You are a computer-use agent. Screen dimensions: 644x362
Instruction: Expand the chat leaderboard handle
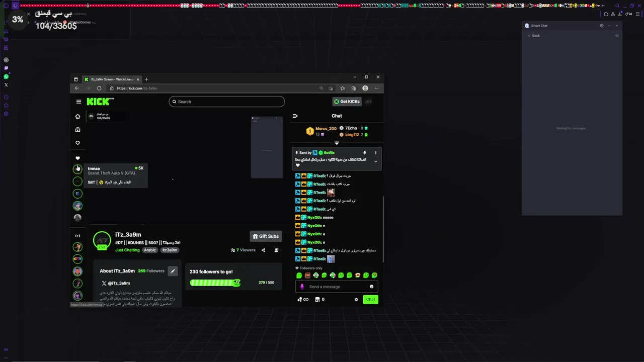[337, 143]
